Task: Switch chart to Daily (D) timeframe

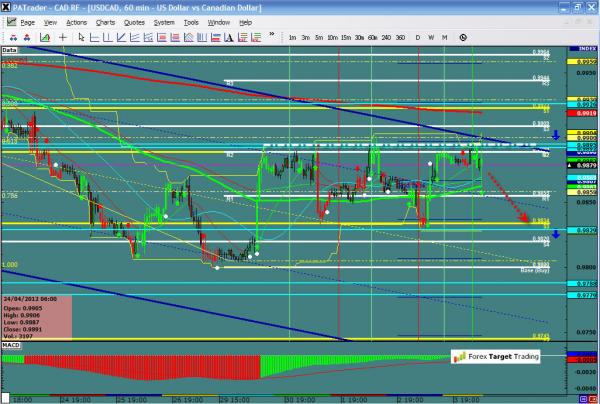Action: tap(417, 37)
